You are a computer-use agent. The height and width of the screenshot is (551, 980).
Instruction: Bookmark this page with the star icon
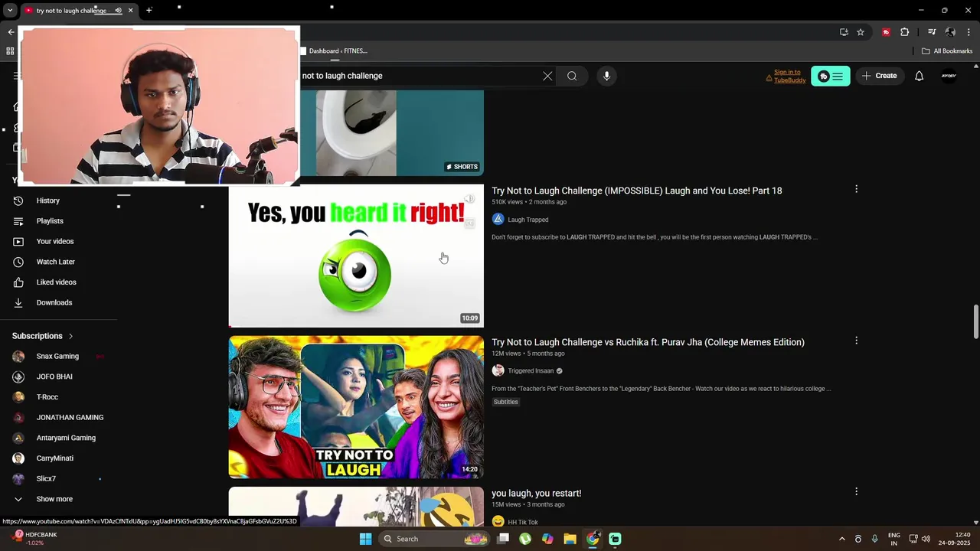pos(861,32)
